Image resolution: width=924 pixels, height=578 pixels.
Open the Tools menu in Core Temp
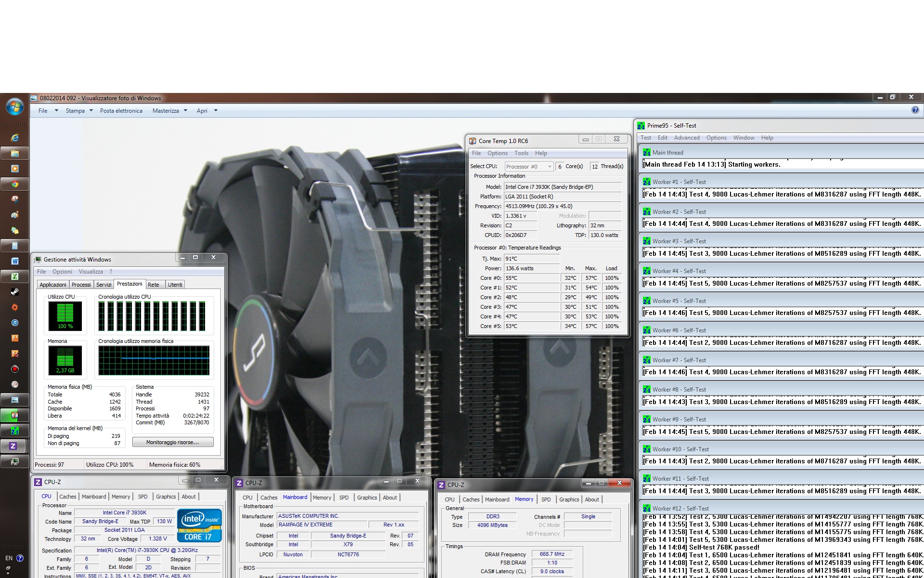point(521,153)
